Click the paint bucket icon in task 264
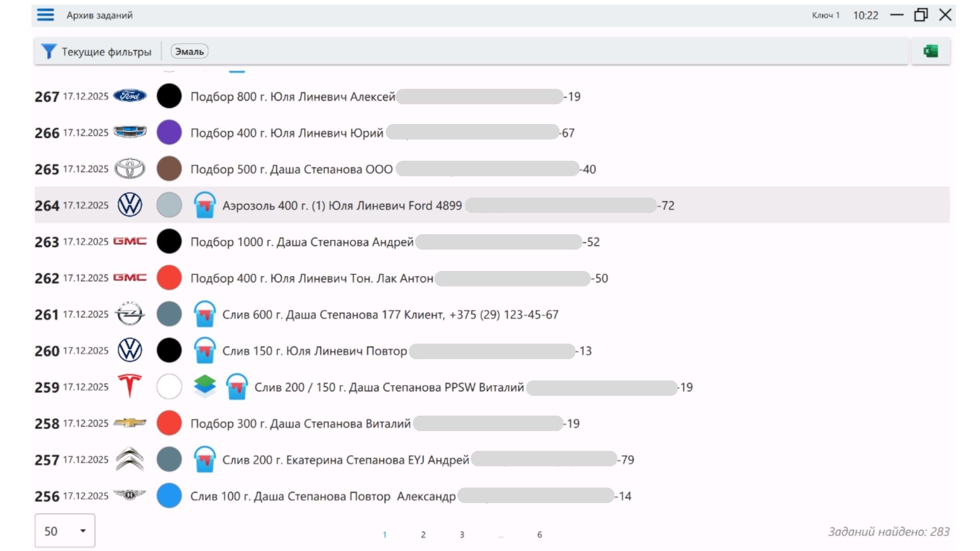This screenshot has height=551, width=980. click(x=205, y=205)
